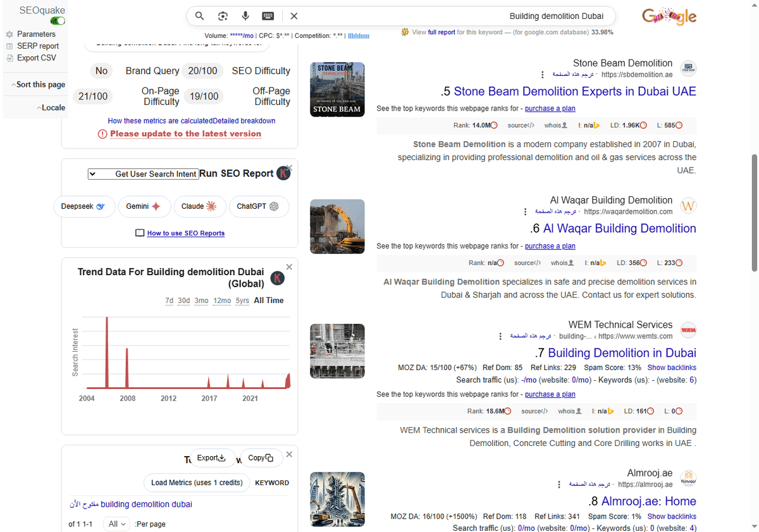Click the ChatGPT button
The height and width of the screenshot is (532, 759).
258,206
